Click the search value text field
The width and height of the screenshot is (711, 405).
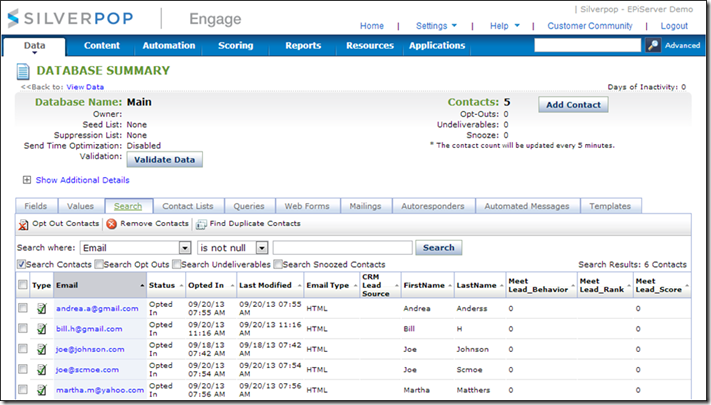343,248
